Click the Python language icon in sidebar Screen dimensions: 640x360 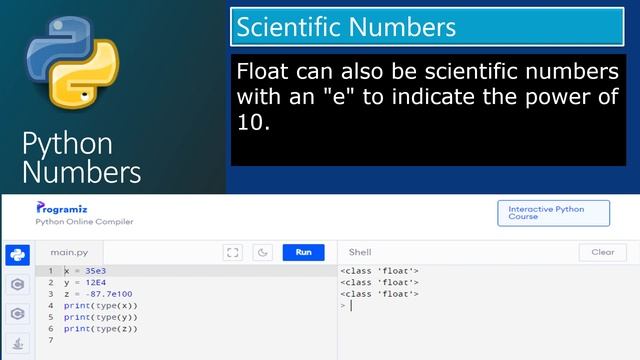tap(18, 255)
